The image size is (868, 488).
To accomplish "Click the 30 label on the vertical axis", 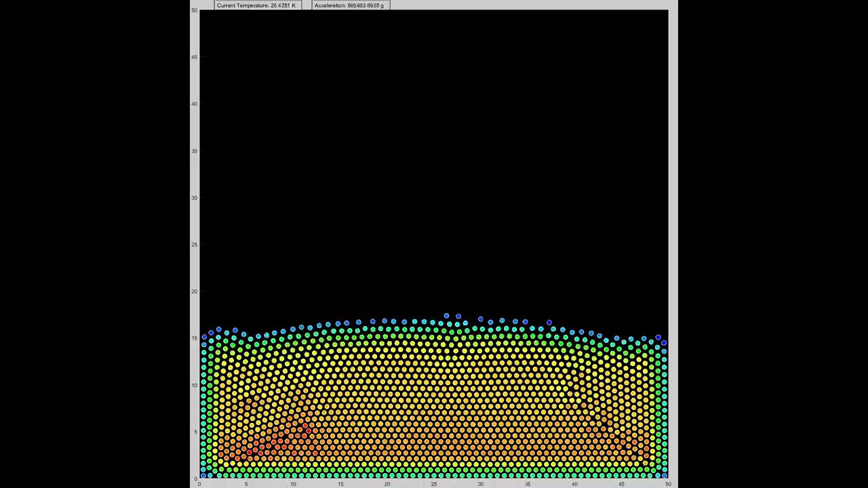I will click(x=195, y=198).
